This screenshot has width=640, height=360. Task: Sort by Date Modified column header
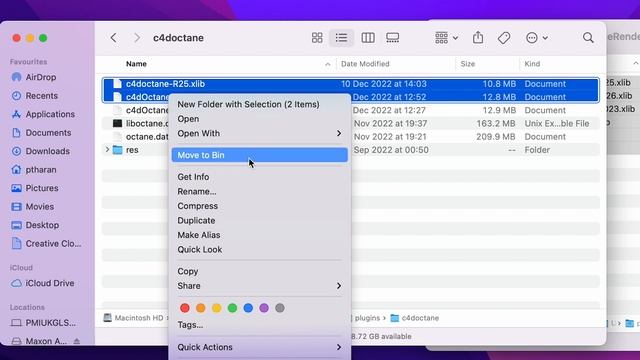(365, 64)
